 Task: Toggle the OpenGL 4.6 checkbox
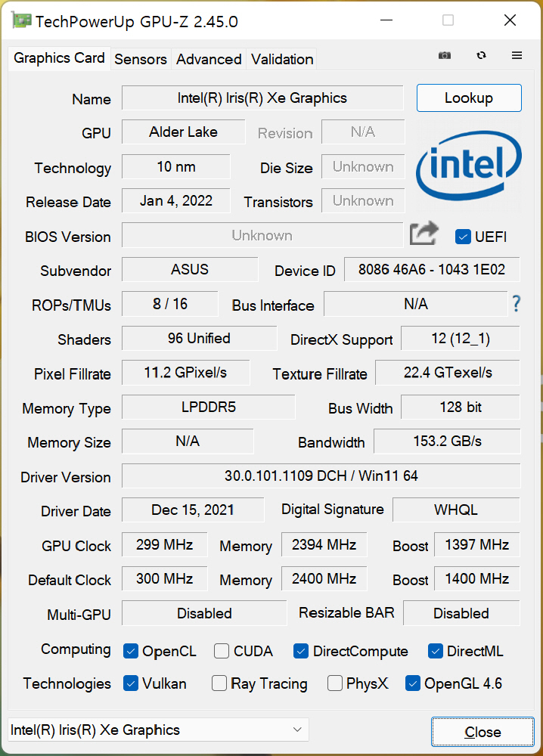click(x=413, y=683)
